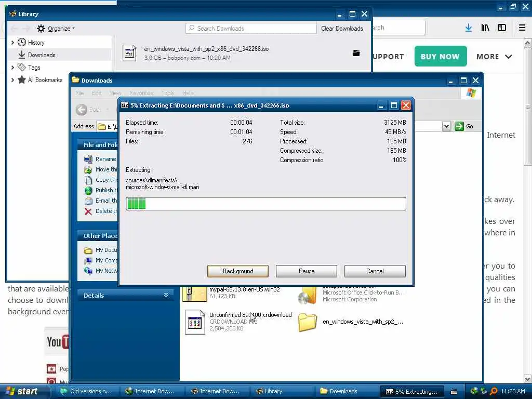Select Microsoft Office Click-to-Run file icon
The image size is (532, 399).
tap(308, 295)
